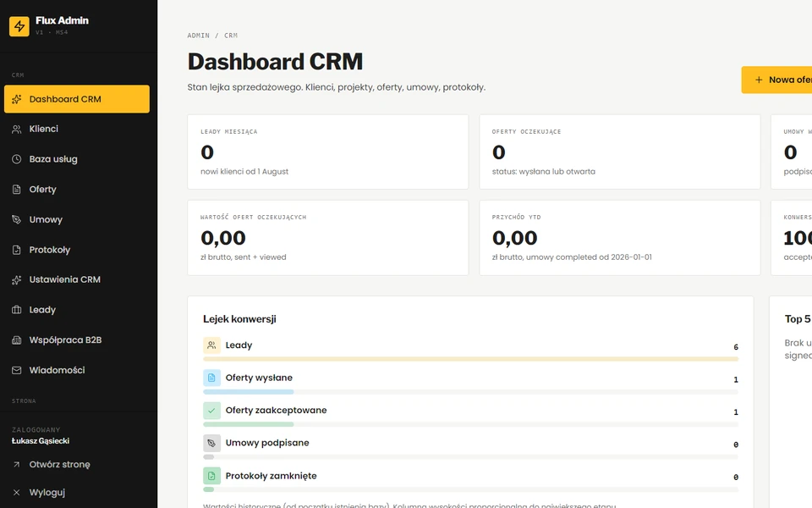Click the Leady miesiąca stat card
Image resolution: width=812 pixels, height=508 pixels.
tap(328, 152)
